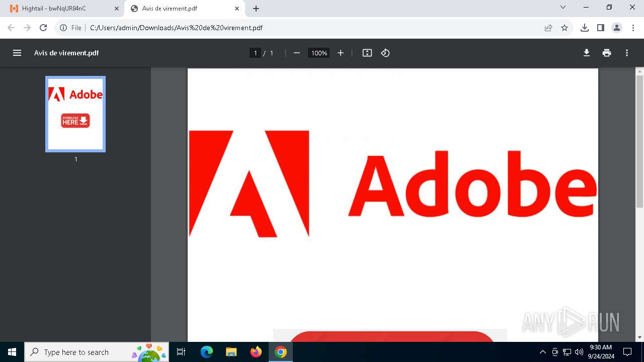Click the Type here to search box
The height and width of the screenshot is (362, 644).
click(x=97, y=352)
